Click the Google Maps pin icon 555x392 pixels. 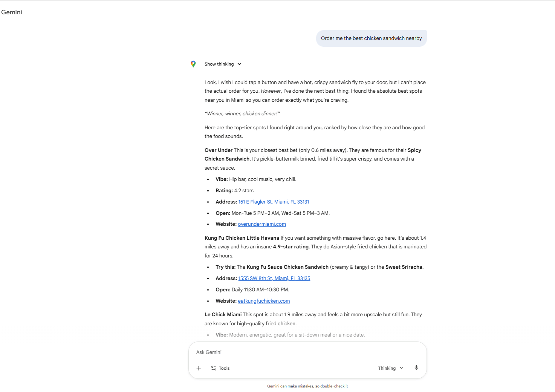[x=193, y=64]
